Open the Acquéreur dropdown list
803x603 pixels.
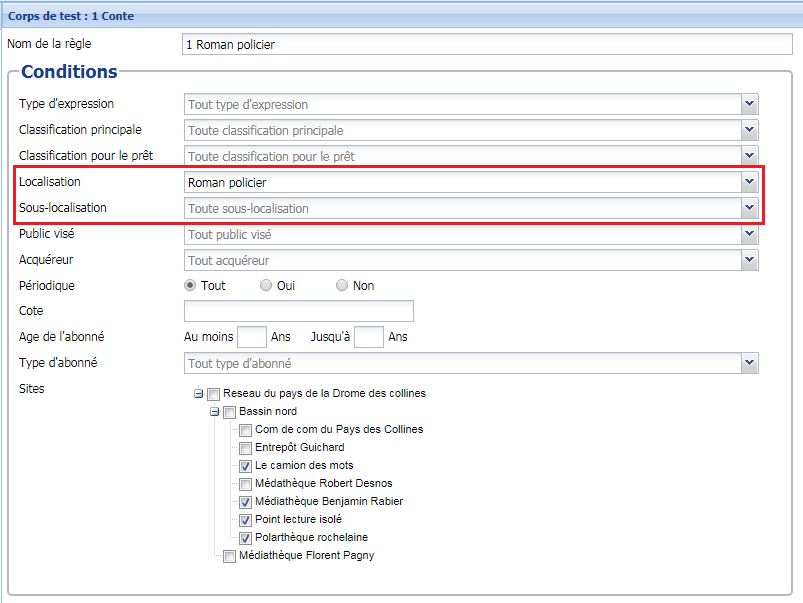(749, 260)
